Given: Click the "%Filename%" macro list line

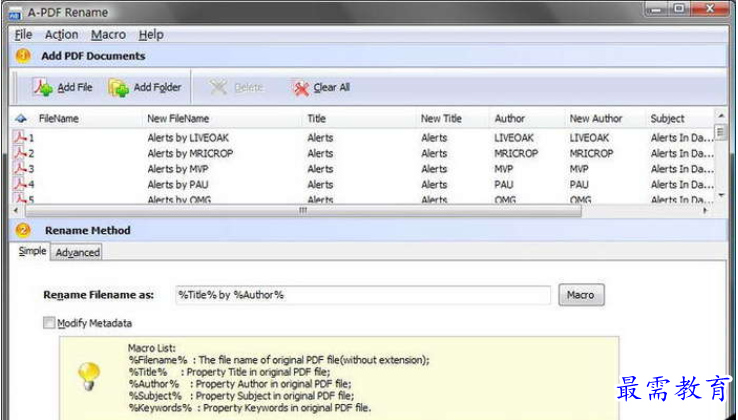Looking at the screenshot, I should coord(279,360).
